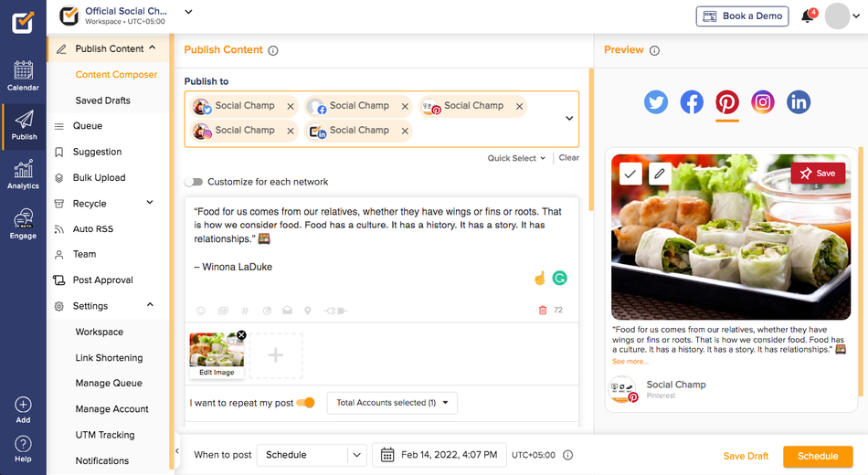Click the Edit Image thumbnail

click(x=217, y=354)
